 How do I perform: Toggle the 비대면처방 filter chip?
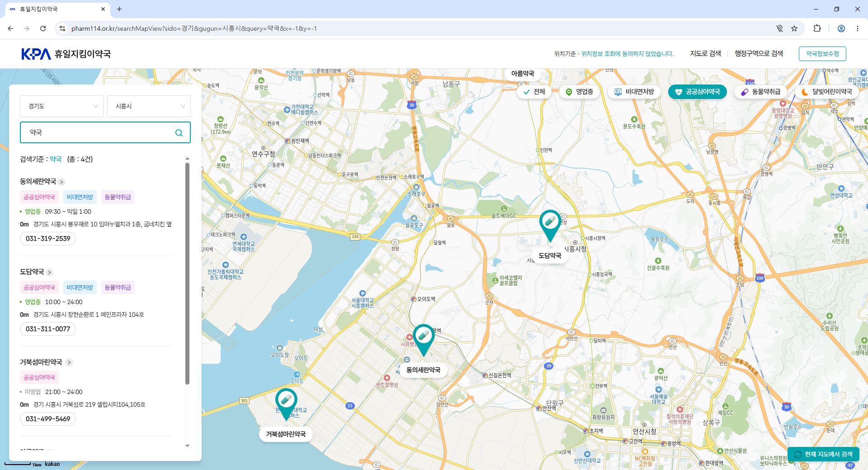(634, 92)
